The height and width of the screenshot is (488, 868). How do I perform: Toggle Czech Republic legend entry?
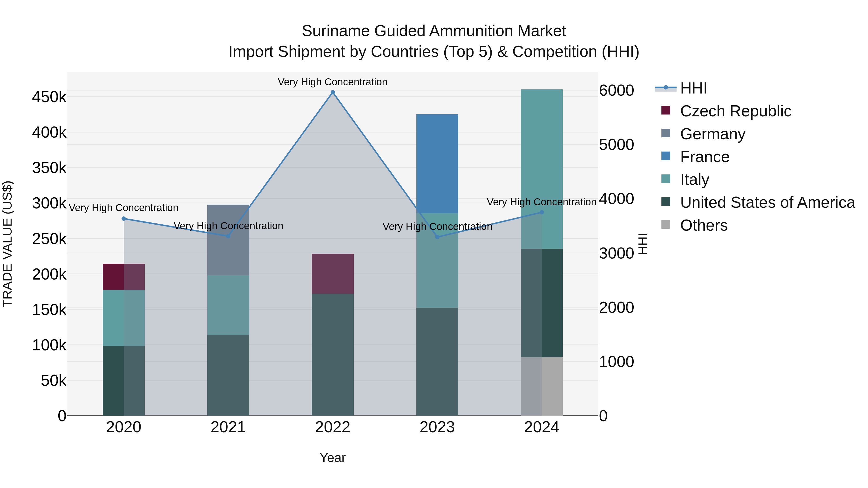(726, 111)
